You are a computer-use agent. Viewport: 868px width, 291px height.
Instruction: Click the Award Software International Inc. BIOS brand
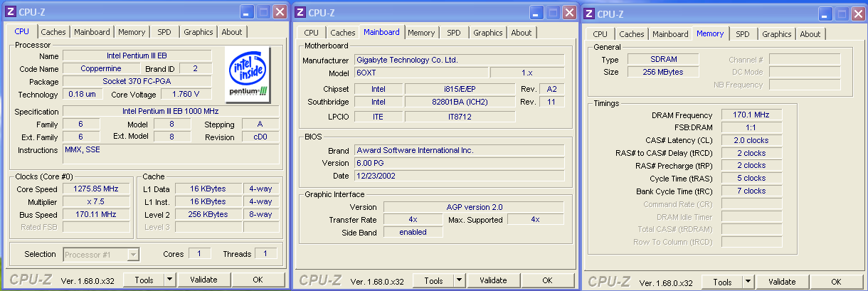459,151
